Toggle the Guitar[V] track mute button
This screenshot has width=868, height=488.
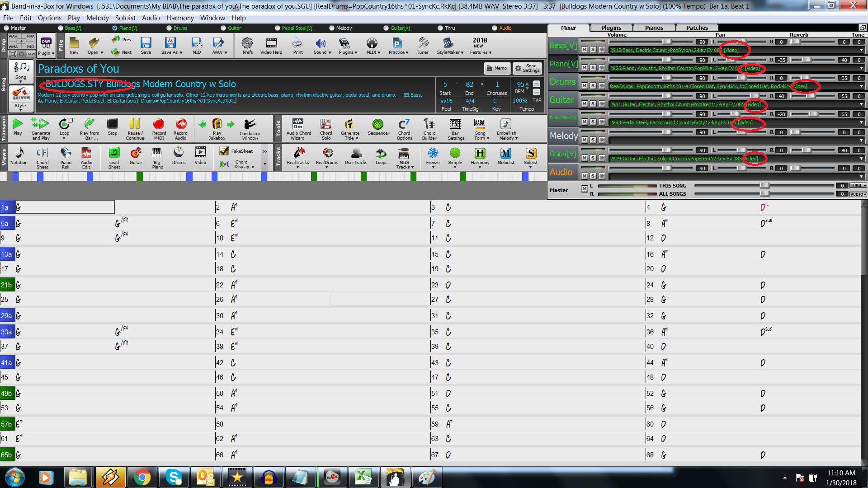click(x=584, y=158)
